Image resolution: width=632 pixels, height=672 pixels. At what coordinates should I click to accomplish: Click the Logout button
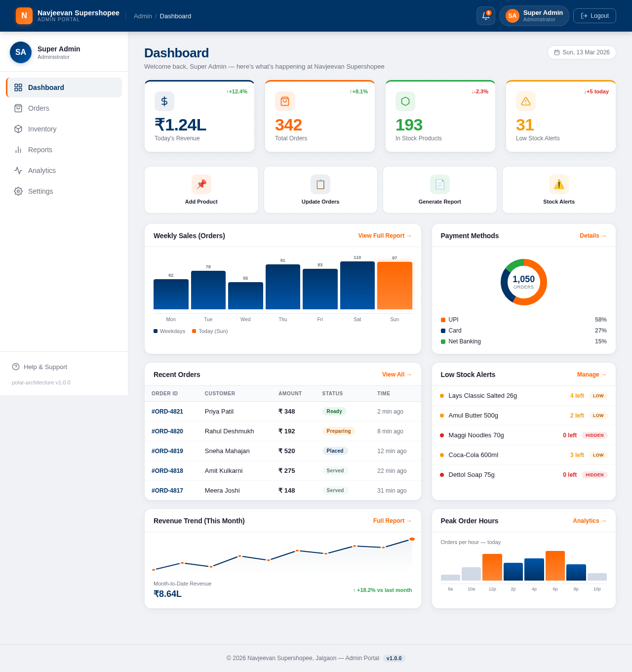coord(594,16)
